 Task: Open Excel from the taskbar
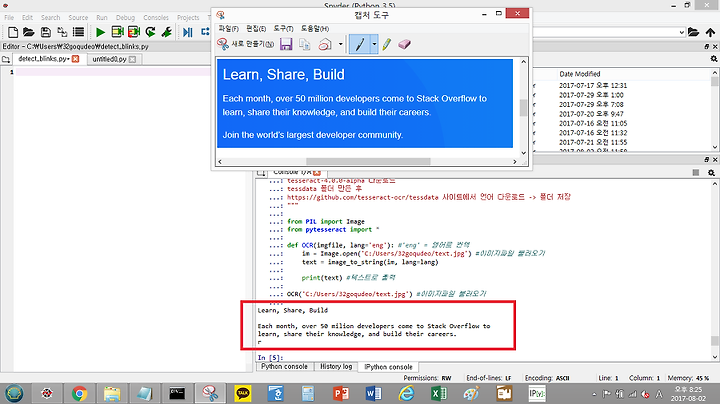[x=439, y=393]
